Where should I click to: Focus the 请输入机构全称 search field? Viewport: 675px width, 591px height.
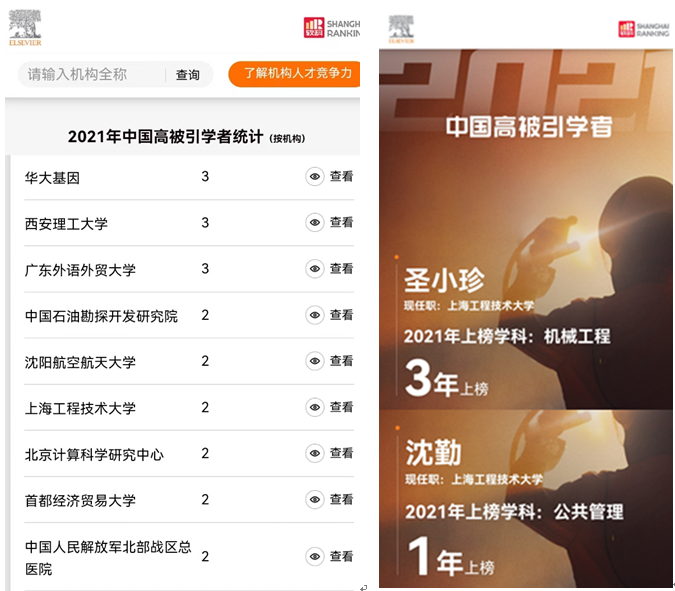click(x=90, y=74)
